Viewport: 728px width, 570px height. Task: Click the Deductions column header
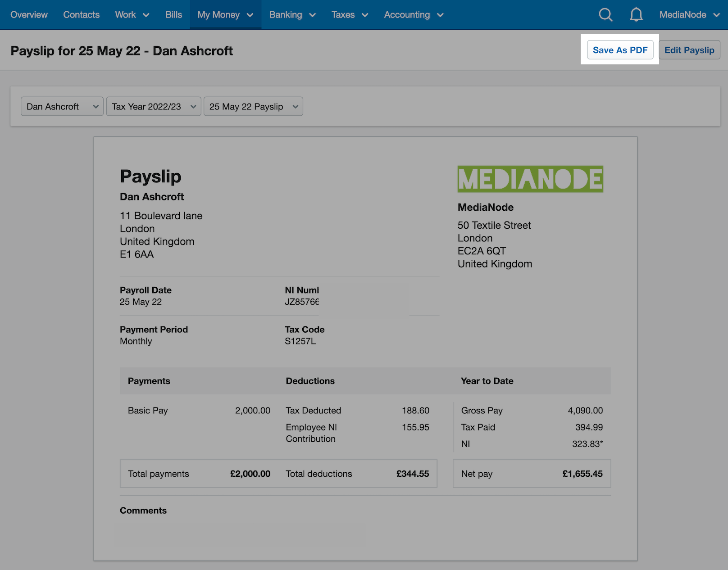click(x=310, y=381)
